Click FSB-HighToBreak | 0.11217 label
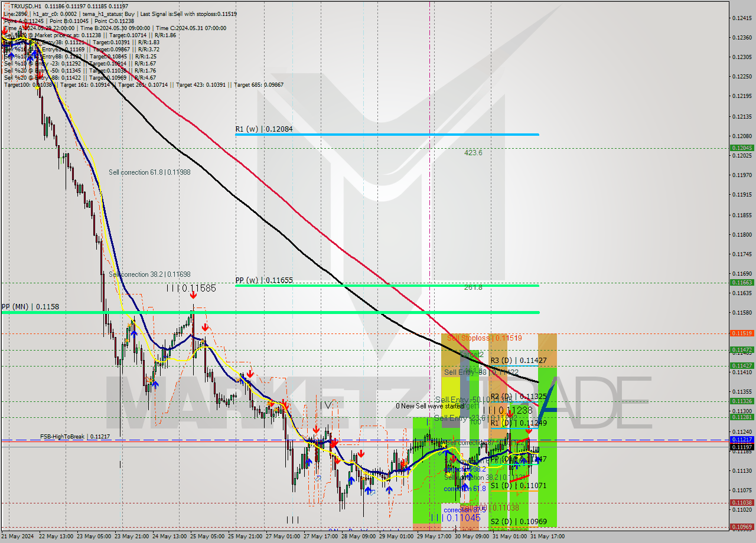Viewport: 756px width, 543px height. [75, 437]
